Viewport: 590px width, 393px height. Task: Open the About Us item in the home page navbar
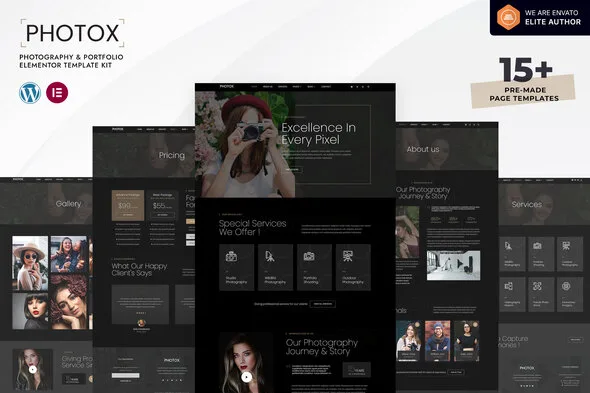pos(268,87)
